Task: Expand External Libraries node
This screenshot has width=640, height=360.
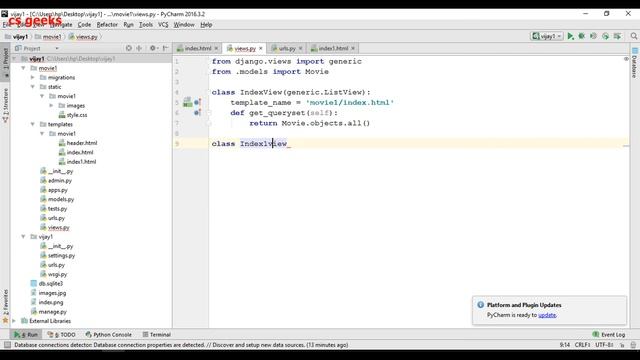Action: coord(14,321)
